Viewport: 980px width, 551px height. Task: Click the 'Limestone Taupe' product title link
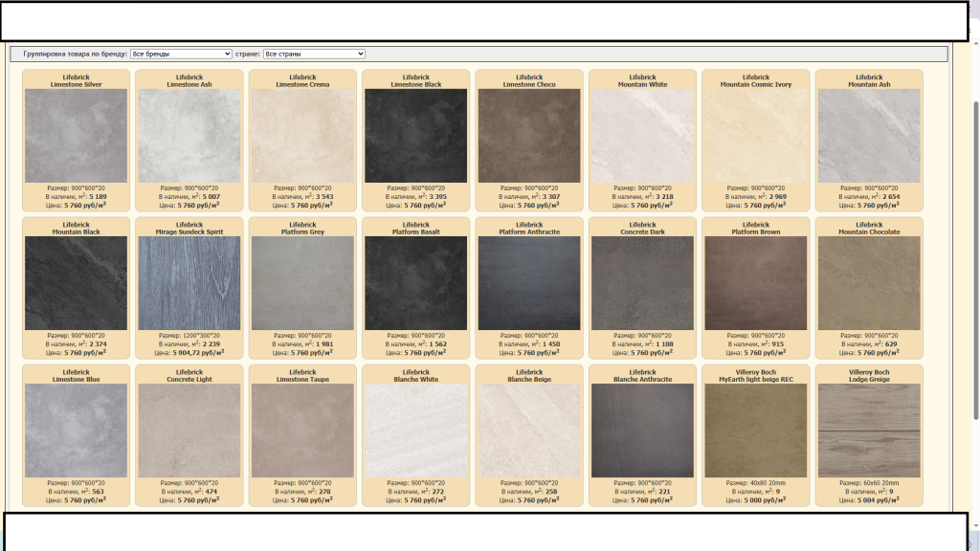[x=302, y=379]
